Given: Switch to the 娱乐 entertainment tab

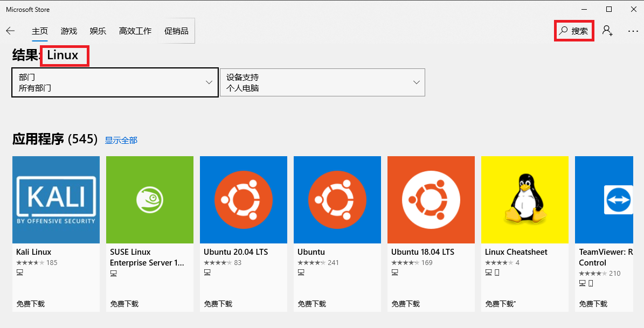Looking at the screenshot, I should (x=98, y=31).
